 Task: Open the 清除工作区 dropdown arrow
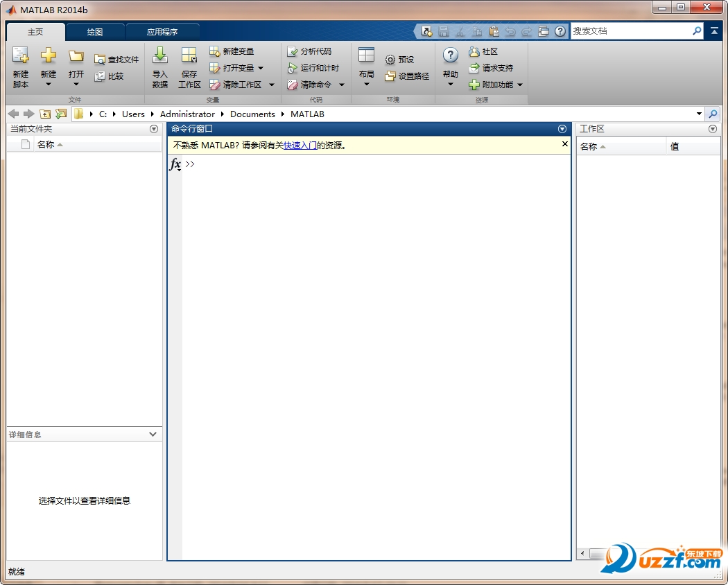point(272,85)
